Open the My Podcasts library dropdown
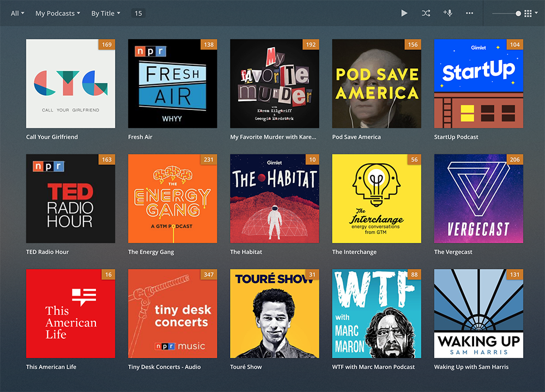Viewport: 545px width, 392px height. [57, 13]
